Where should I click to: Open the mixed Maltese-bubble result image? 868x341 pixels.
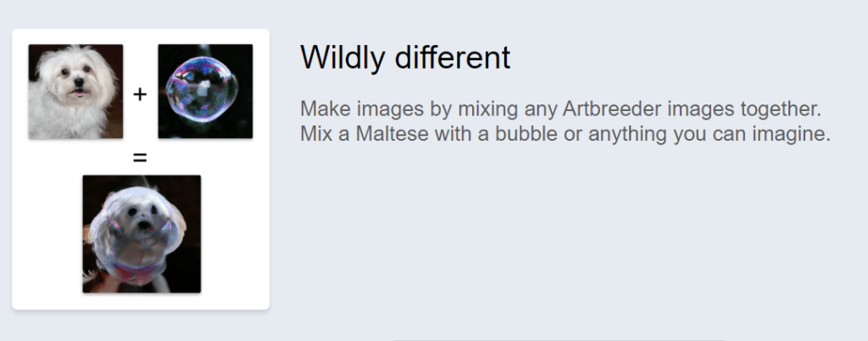click(142, 234)
